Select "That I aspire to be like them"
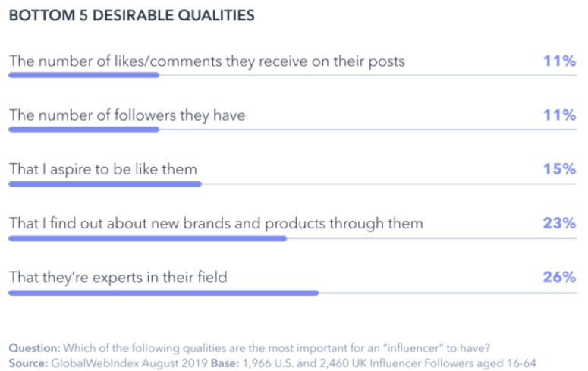Viewport: 588px width, 371px height. point(103,169)
